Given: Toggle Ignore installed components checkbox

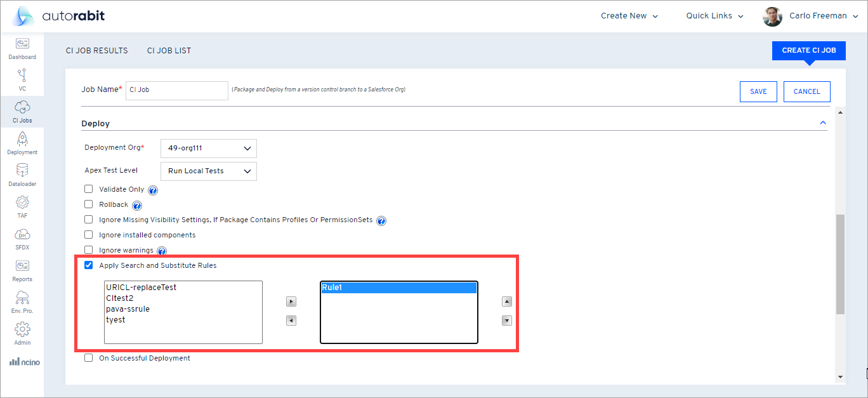Looking at the screenshot, I should point(89,235).
